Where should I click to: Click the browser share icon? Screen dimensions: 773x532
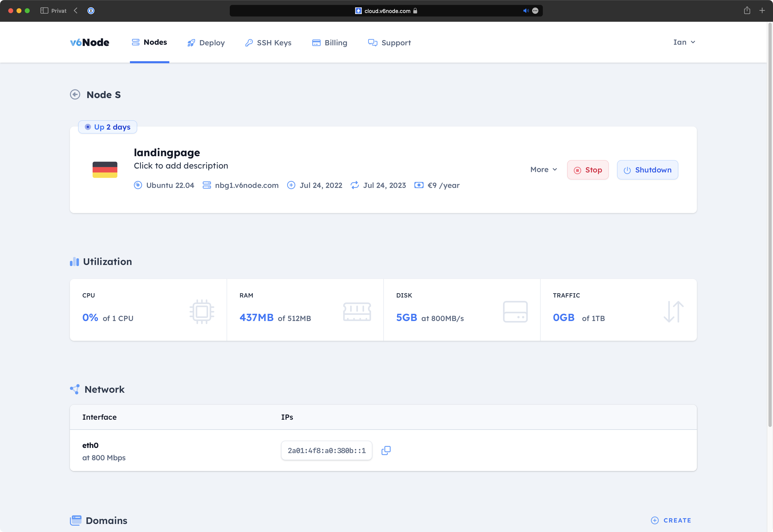click(x=747, y=11)
